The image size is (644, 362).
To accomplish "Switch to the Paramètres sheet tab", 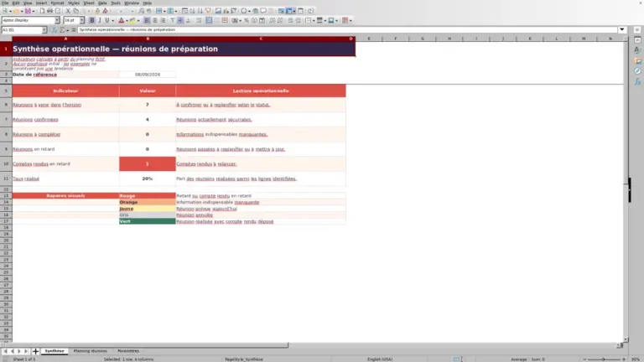I will pos(128,351).
